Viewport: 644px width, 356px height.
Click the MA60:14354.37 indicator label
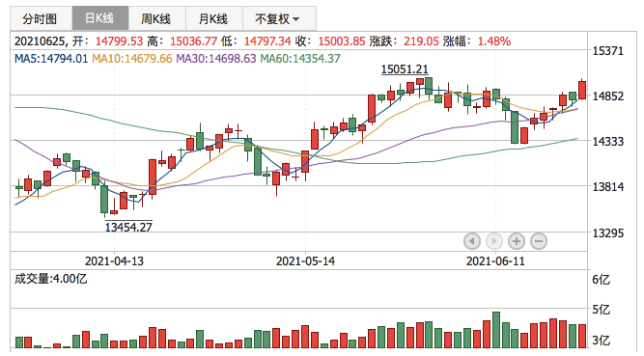click(x=300, y=59)
